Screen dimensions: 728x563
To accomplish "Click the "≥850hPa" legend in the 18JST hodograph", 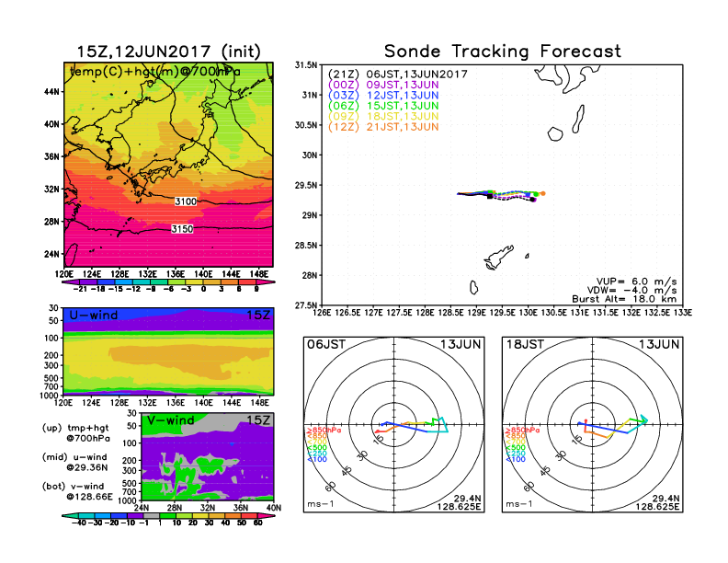I will [522, 431].
